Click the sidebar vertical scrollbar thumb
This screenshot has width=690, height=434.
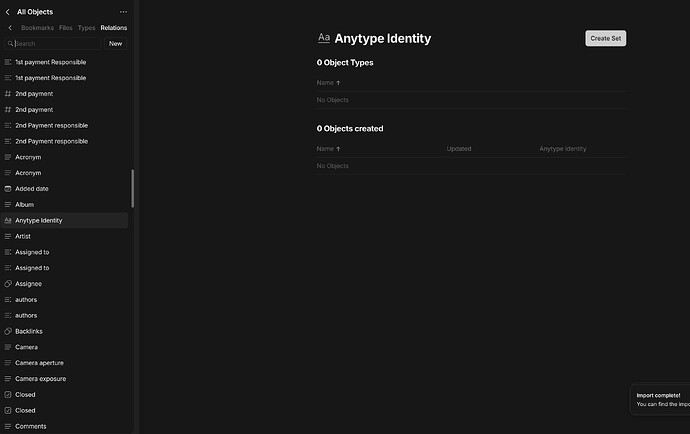[x=132, y=188]
